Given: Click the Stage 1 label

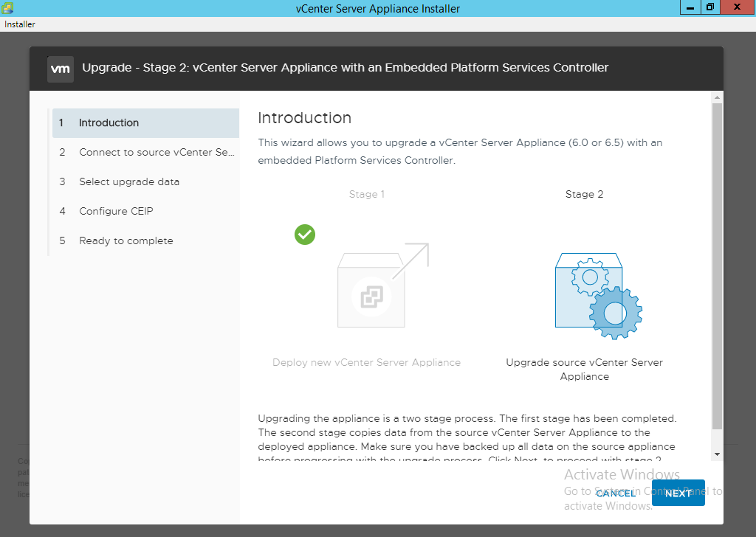Looking at the screenshot, I should pyautogui.click(x=366, y=194).
